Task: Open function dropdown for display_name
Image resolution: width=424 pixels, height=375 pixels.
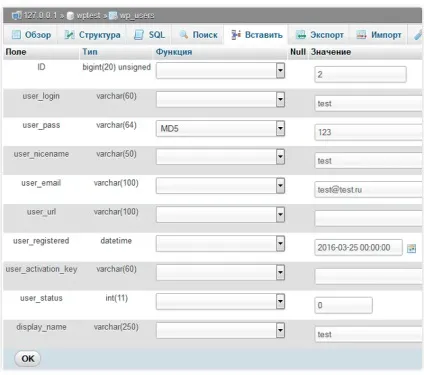Action: click(220, 330)
